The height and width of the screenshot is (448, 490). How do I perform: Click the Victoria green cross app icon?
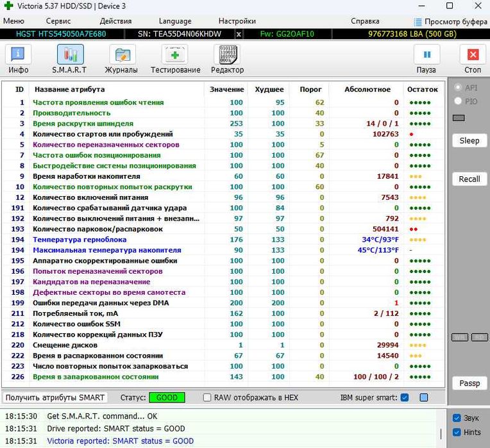(9, 6)
